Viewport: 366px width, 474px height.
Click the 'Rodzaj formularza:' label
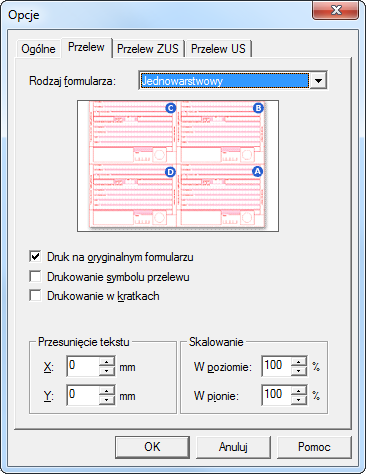[x=72, y=81]
